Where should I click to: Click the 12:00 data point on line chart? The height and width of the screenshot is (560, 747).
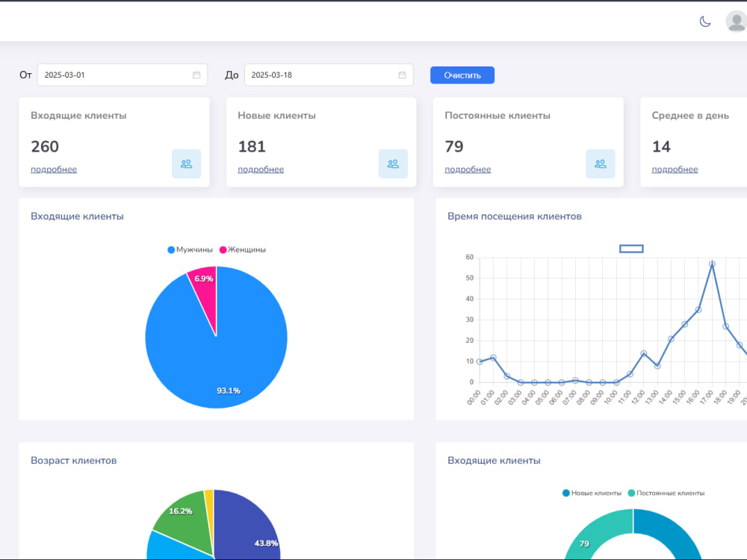click(x=644, y=353)
